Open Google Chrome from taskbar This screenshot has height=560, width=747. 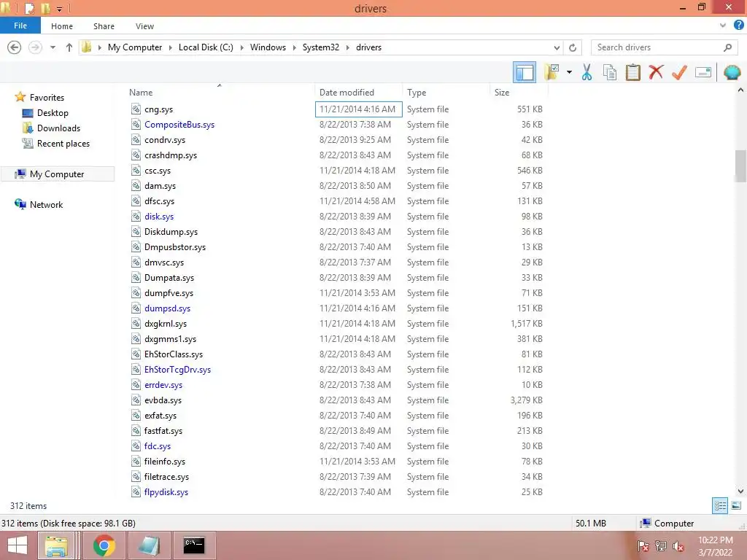pos(104,545)
